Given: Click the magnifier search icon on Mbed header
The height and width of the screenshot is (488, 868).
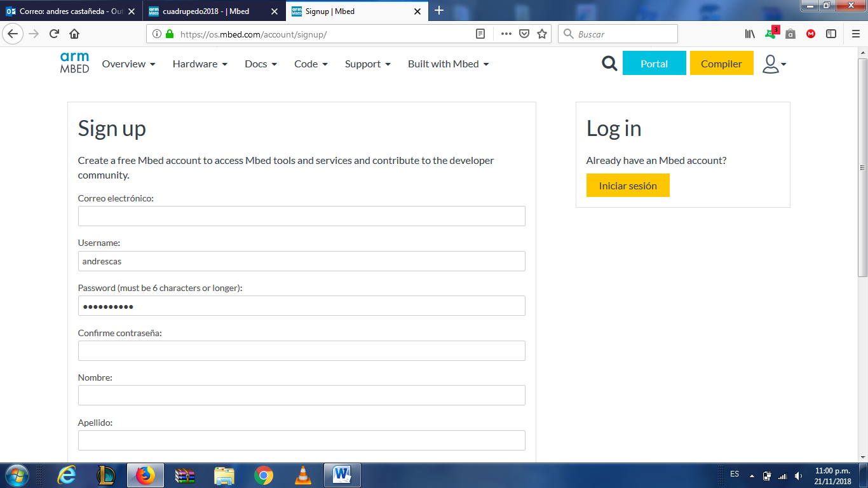Looking at the screenshot, I should tap(609, 63).
